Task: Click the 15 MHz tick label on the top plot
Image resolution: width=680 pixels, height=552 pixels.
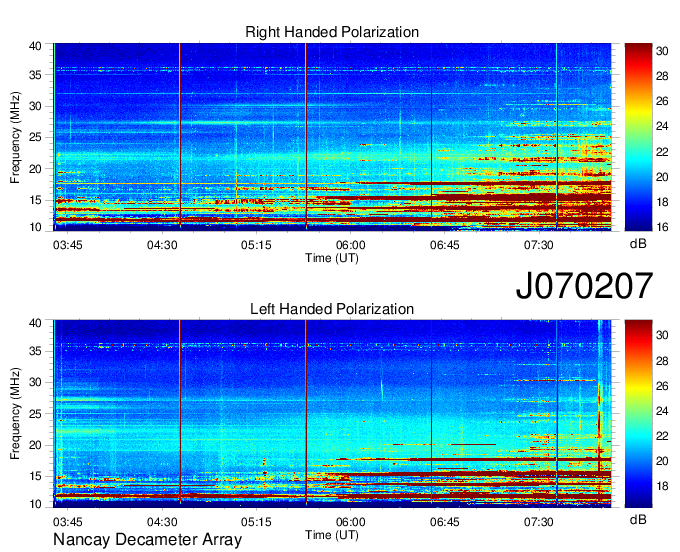Action: click(35, 200)
